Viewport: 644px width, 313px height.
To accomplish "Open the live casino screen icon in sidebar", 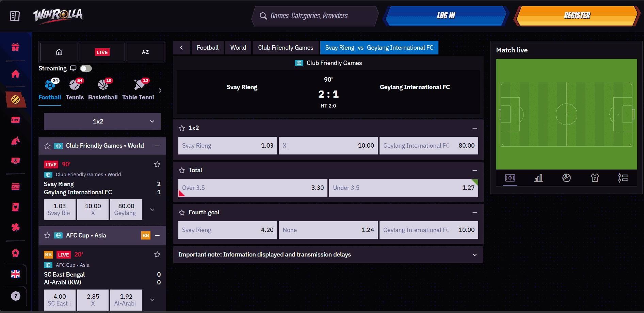I will click(16, 161).
